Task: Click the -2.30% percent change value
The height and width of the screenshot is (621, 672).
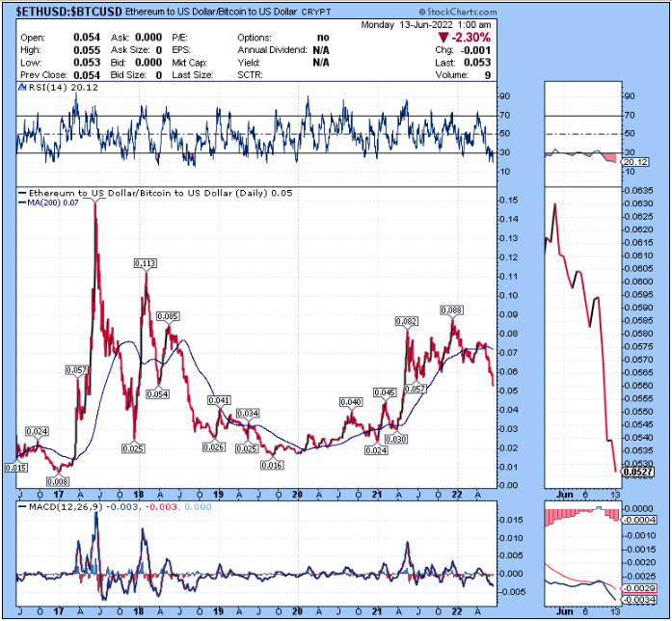Action: point(471,38)
